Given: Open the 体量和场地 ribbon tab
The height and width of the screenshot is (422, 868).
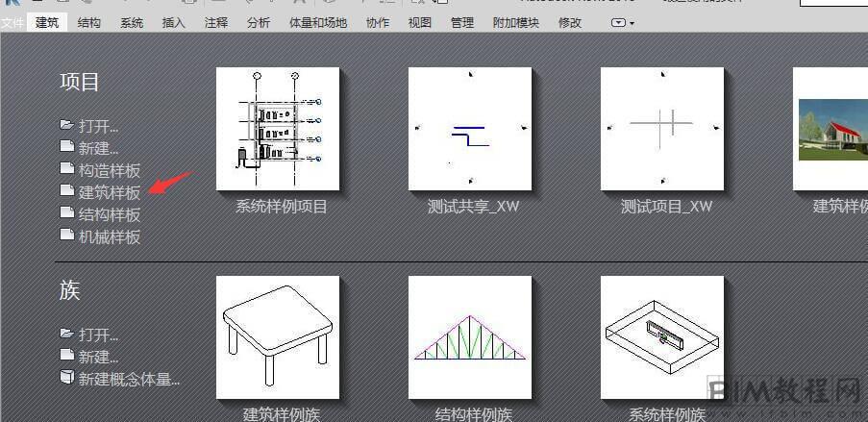Looking at the screenshot, I should (x=318, y=23).
